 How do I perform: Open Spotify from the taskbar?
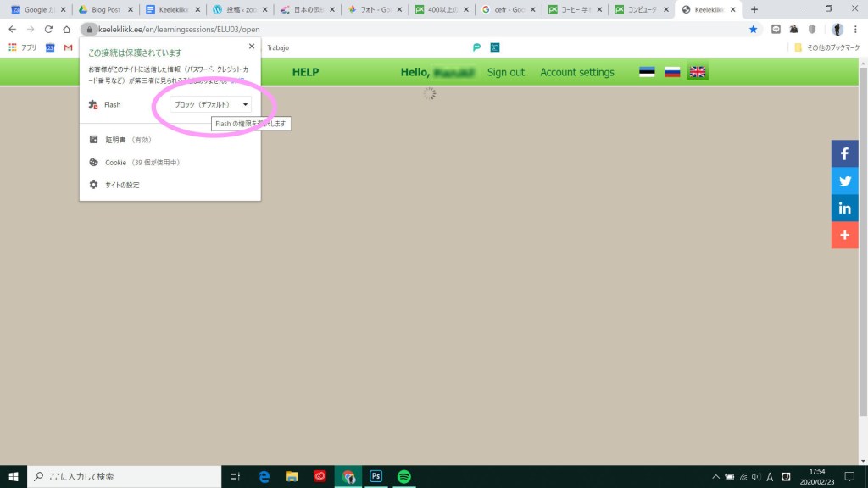[x=403, y=476]
